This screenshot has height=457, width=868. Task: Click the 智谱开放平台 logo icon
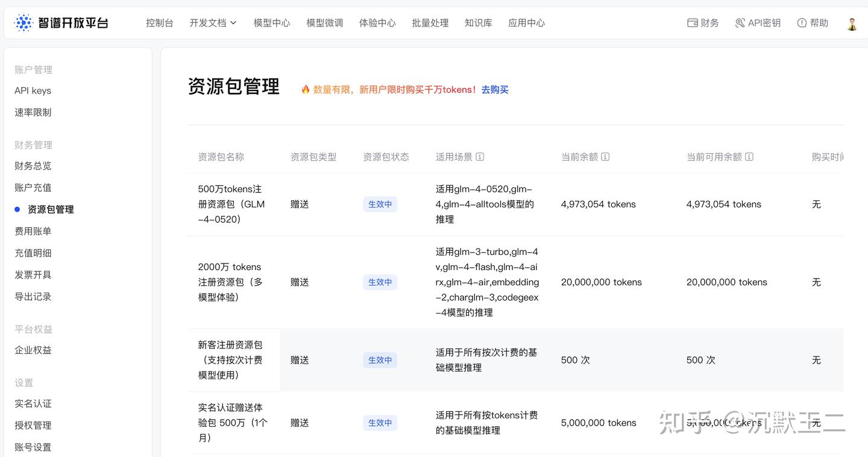point(23,23)
